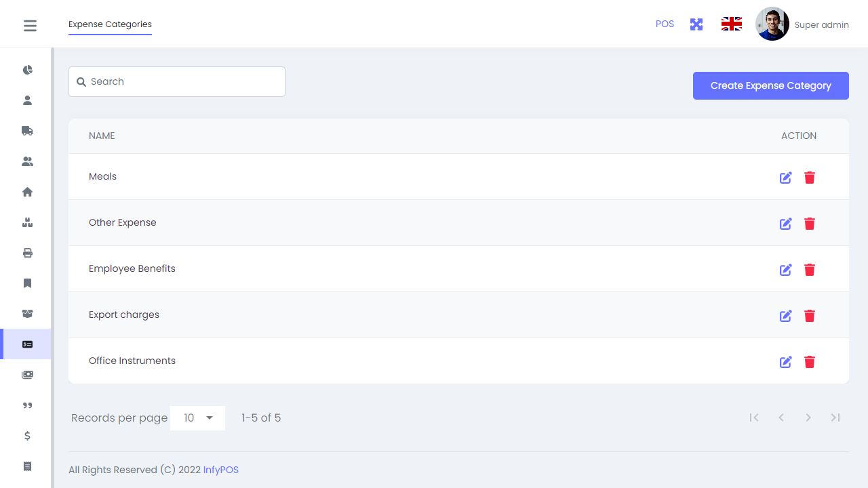The width and height of the screenshot is (868, 488).
Task: Select the Print Barcode printer icon
Action: click(27, 252)
